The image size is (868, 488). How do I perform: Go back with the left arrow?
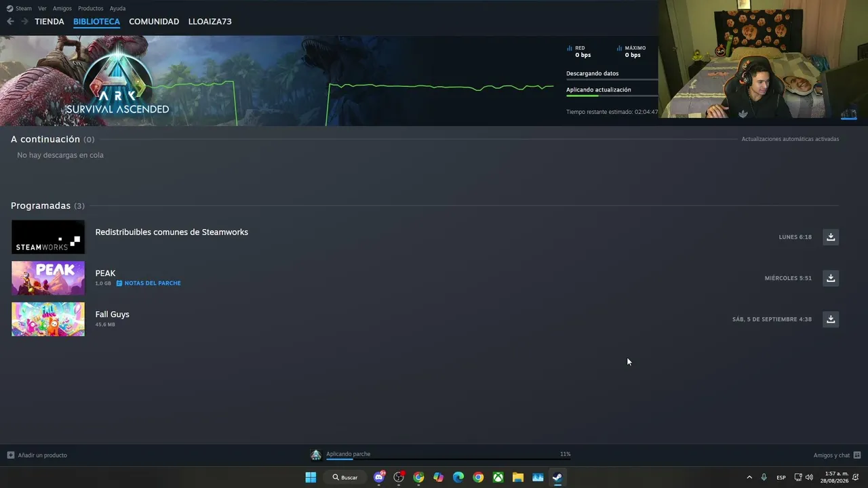coord(10,22)
